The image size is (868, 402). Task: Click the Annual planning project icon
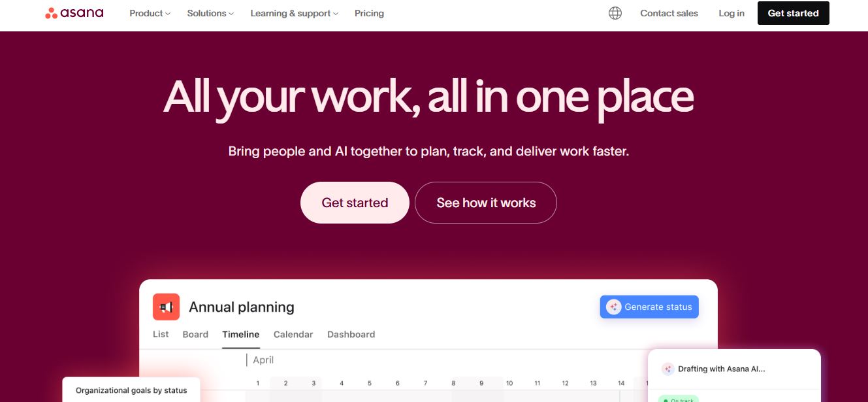tap(166, 307)
